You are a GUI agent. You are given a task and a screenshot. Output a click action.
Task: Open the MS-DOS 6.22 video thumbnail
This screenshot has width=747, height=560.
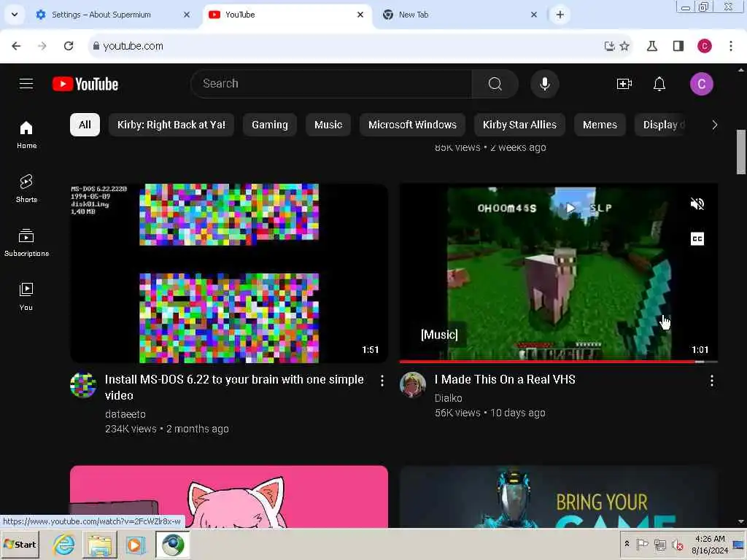click(x=229, y=273)
